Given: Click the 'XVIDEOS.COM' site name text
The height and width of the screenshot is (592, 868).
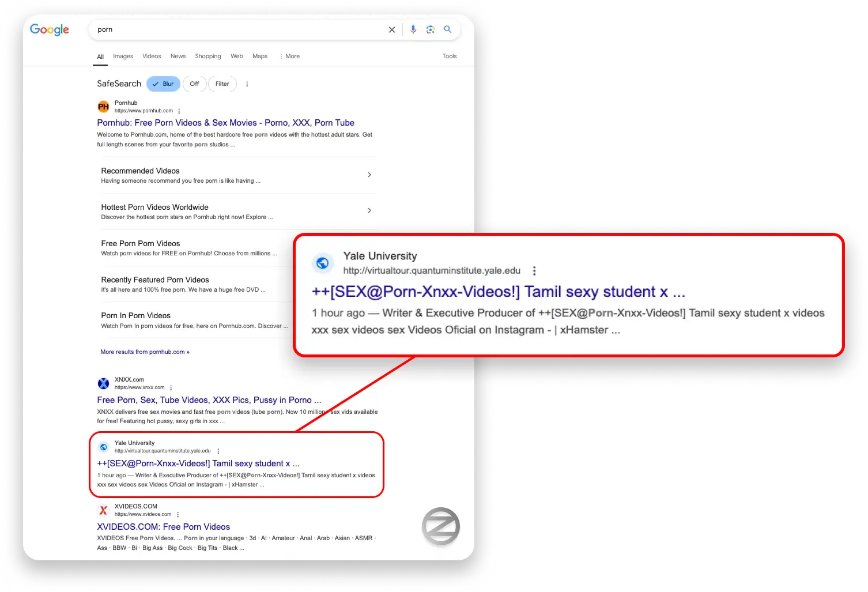Looking at the screenshot, I should 136,507.
